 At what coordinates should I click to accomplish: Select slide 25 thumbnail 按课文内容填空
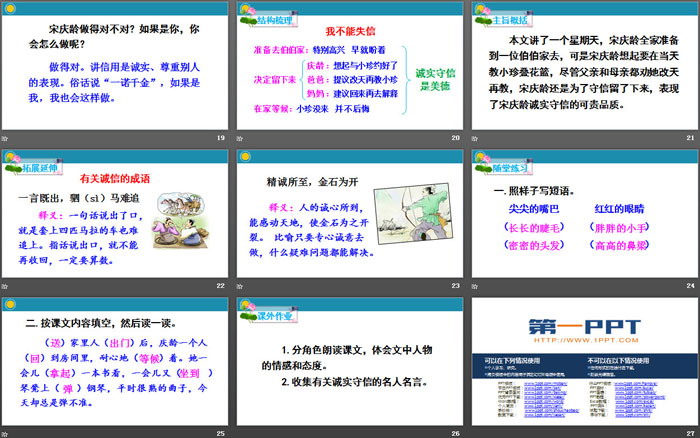[x=115, y=361]
